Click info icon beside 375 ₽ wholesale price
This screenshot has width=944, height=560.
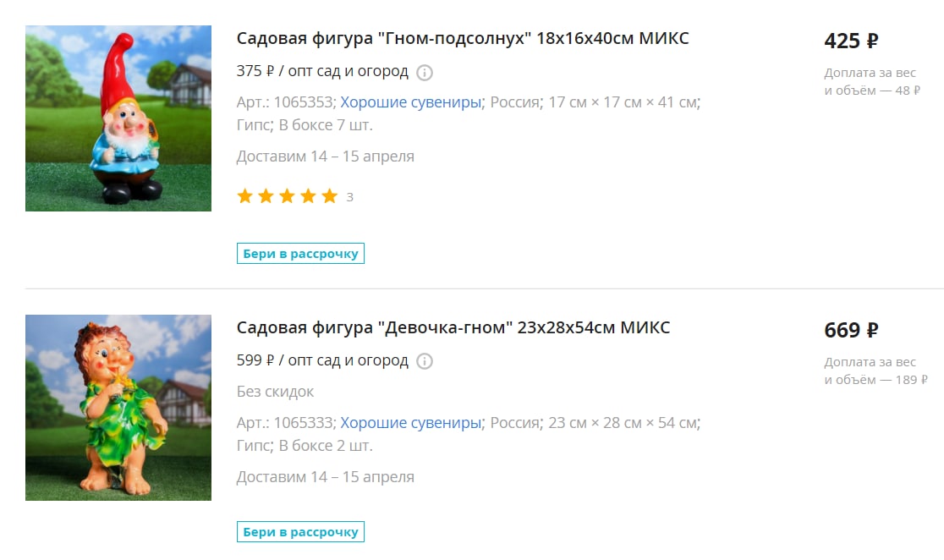pos(425,72)
